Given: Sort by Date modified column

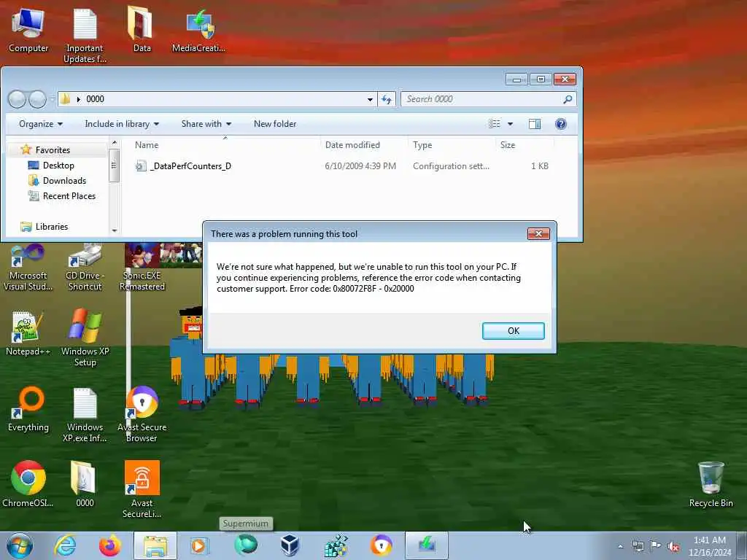Looking at the screenshot, I should click(364, 145).
